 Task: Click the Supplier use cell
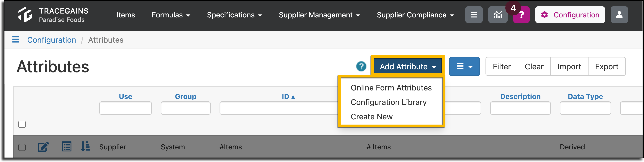point(113,147)
